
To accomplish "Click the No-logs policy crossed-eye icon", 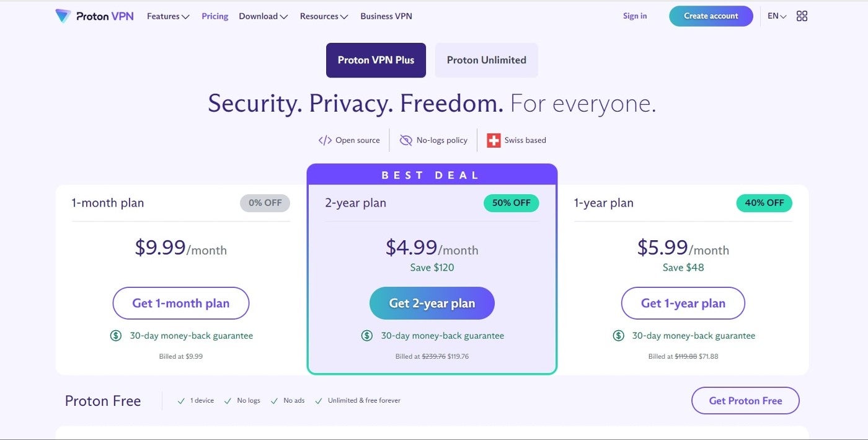I will coord(405,140).
